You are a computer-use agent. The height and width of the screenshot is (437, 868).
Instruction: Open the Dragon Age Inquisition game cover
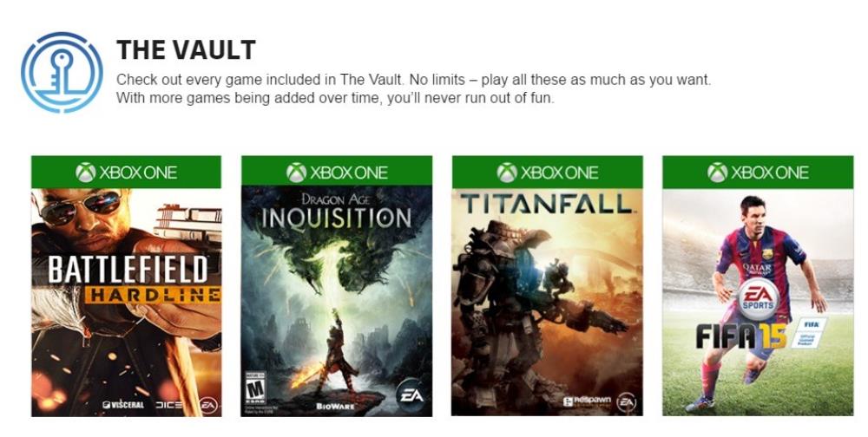pyautogui.click(x=337, y=301)
